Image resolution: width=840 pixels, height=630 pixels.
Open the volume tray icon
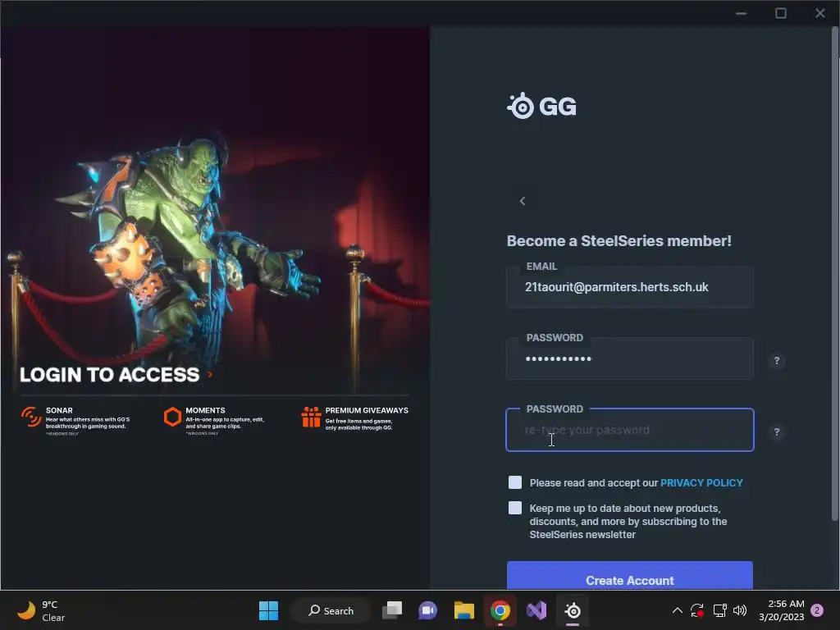(740, 610)
